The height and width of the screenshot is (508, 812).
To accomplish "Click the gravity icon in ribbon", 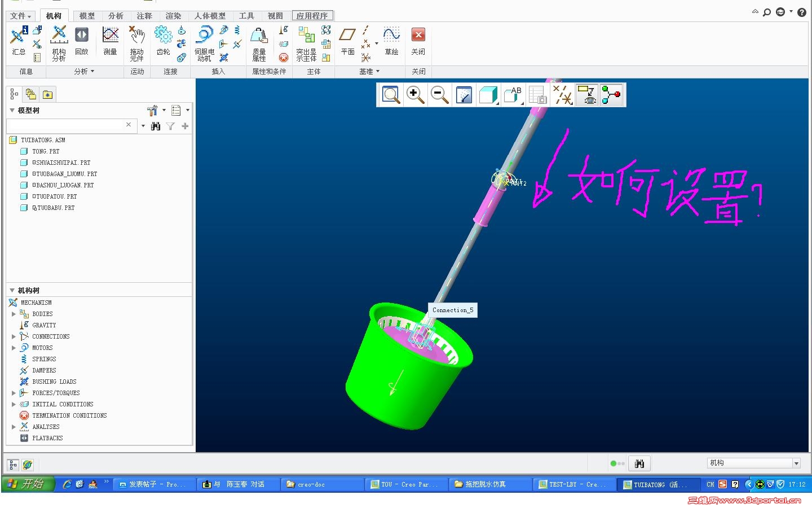I will (x=284, y=30).
